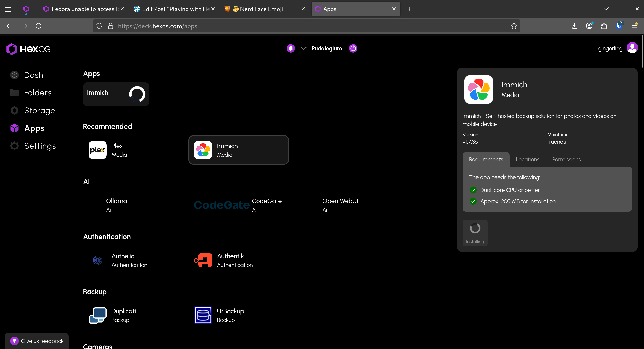Select the Plex media app icon

[97, 150]
